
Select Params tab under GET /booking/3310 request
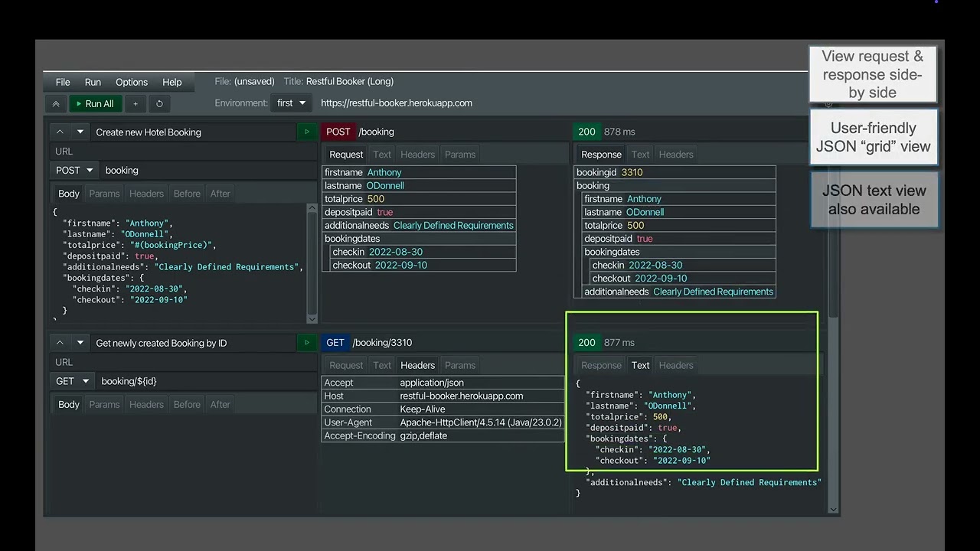460,365
